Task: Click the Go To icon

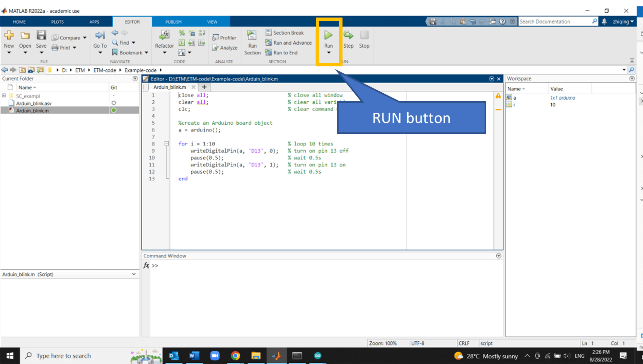Action: [100, 35]
